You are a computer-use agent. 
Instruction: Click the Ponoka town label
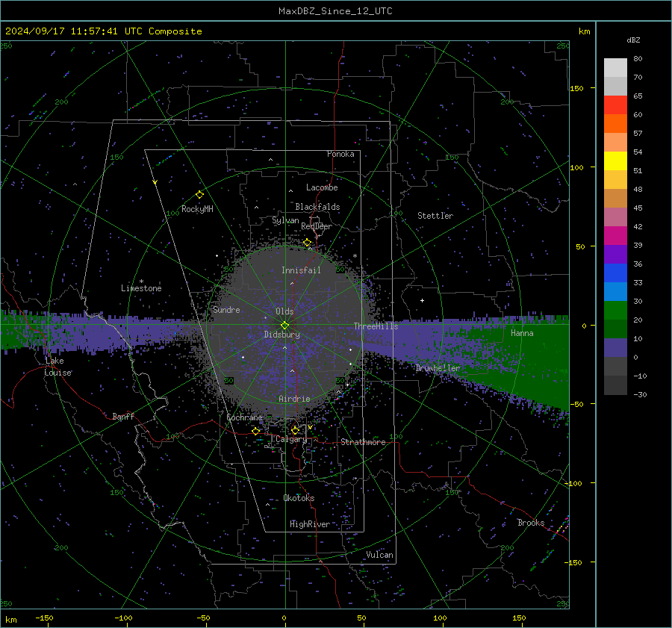click(340, 154)
